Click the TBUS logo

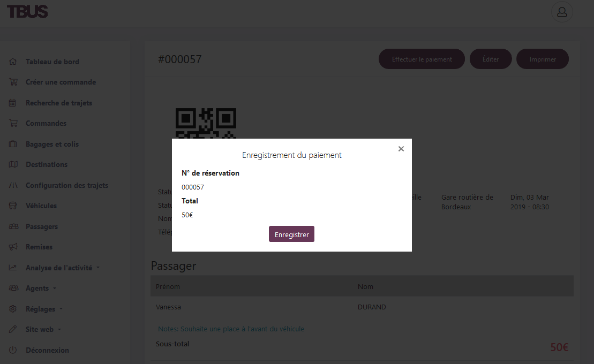pos(27,11)
